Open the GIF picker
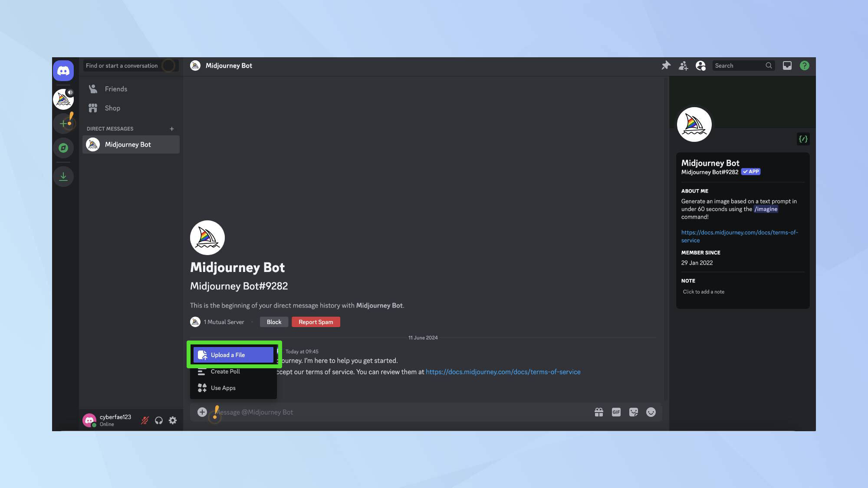This screenshot has height=488, width=868. click(x=616, y=412)
